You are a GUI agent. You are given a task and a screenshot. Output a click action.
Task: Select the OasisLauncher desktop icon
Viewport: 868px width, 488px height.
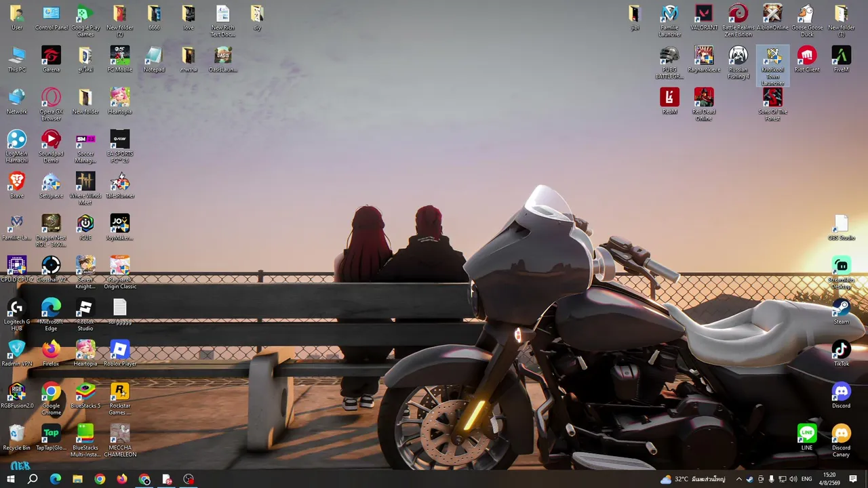click(222, 58)
